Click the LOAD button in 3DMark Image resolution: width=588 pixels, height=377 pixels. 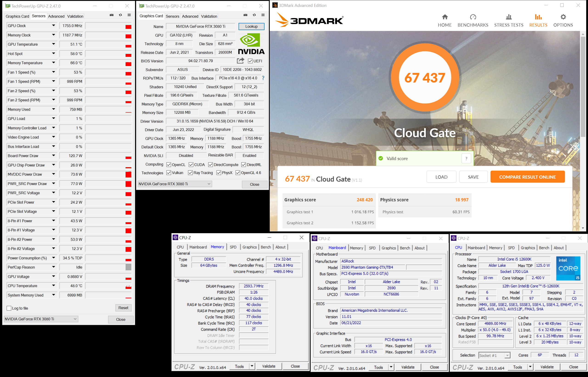click(441, 177)
